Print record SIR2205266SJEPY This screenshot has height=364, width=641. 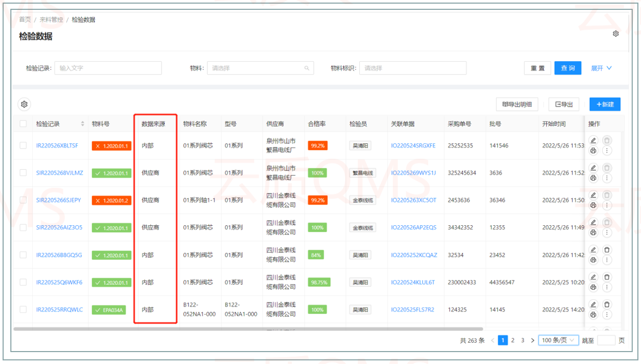click(593, 206)
